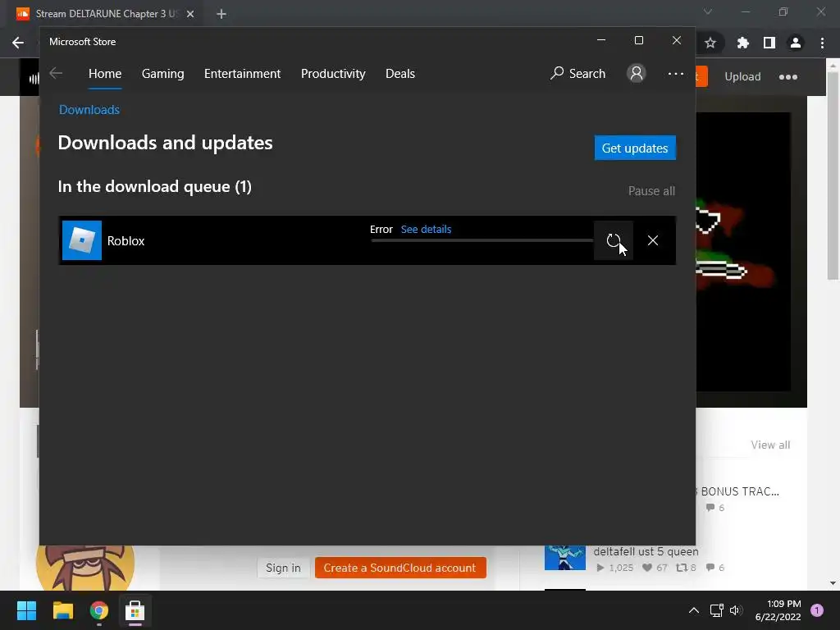This screenshot has height=630, width=840.
Task: Open Chrome three-dot menu
Action: pyautogui.click(x=822, y=43)
